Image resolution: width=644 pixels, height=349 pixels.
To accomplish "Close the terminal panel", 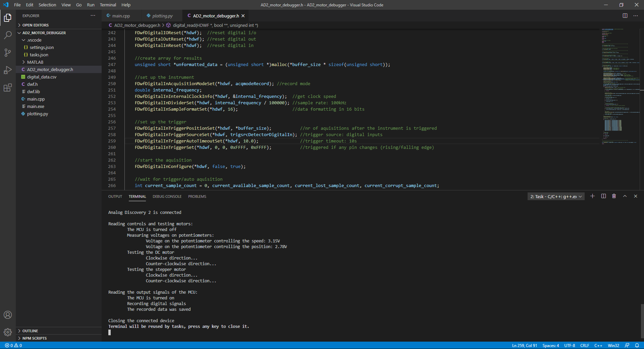I will pyautogui.click(x=636, y=196).
